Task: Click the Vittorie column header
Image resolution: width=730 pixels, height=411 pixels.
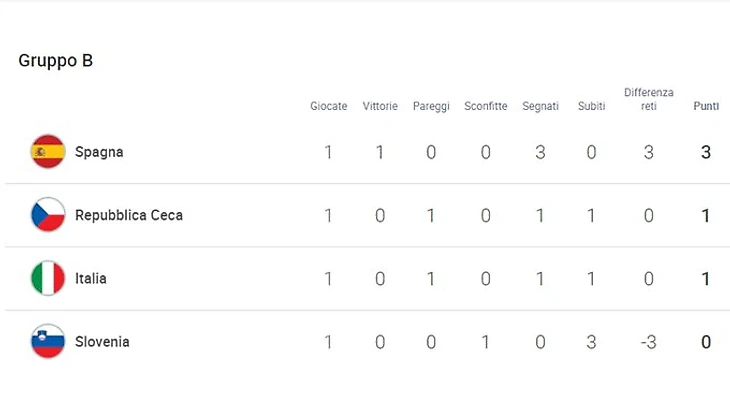Action: pos(380,106)
